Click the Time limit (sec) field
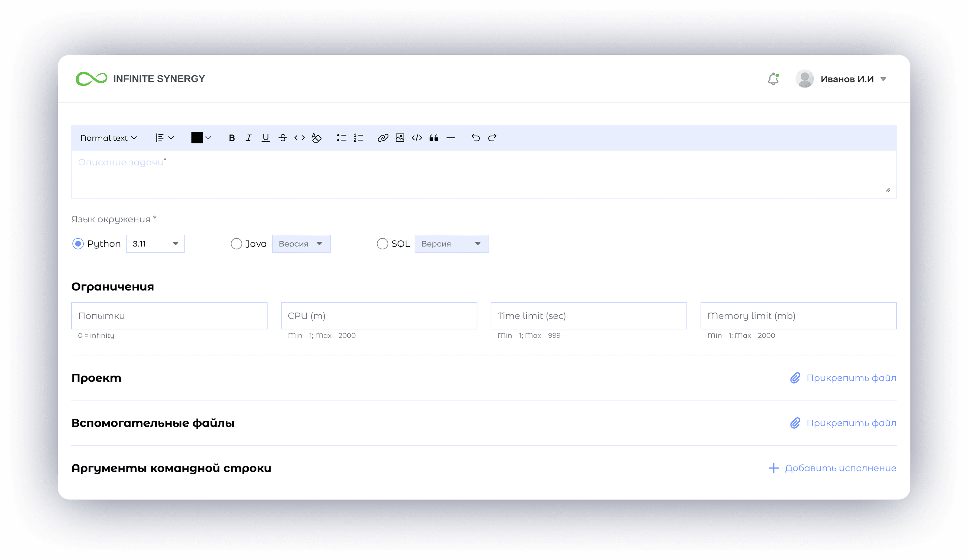 click(588, 316)
